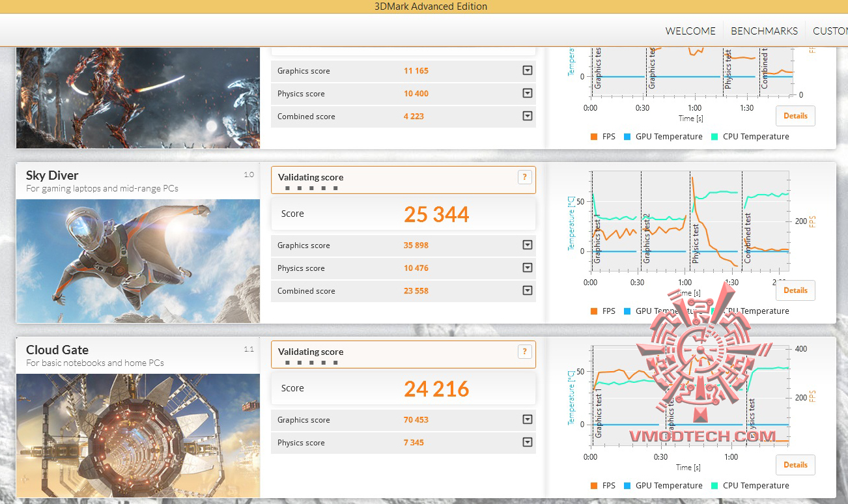848x504 pixels.
Task: Click the Sky Diver Combined score value 23 558
Action: point(416,291)
